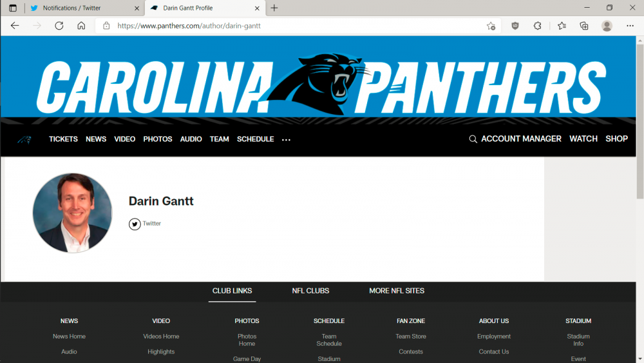Click the Panthers logo icon in navbar
The height and width of the screenshot is (363, 644).
click(24, 139)
